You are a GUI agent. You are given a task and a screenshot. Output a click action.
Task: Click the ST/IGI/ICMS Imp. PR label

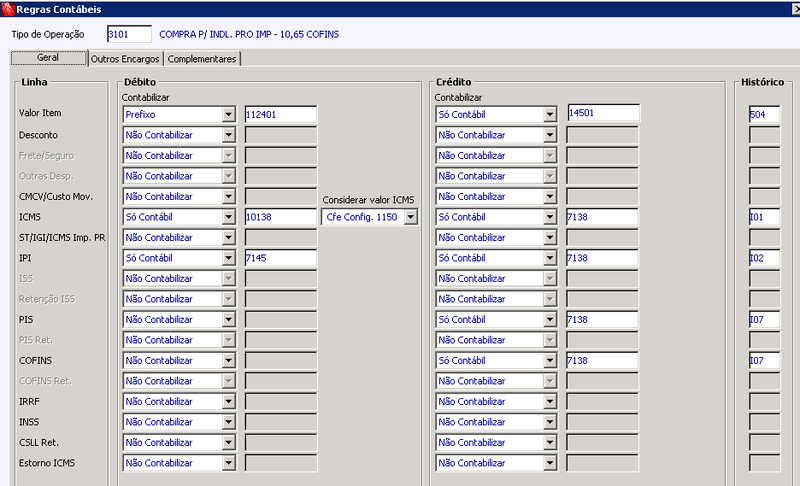click(62, 238)
